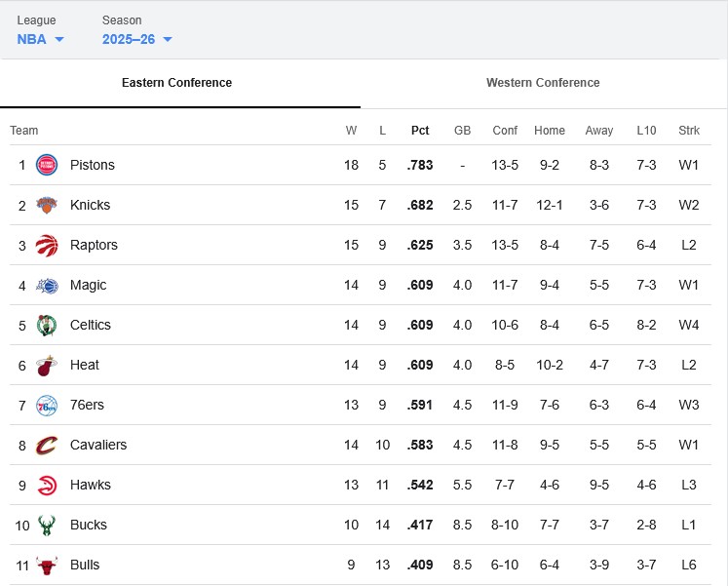Click the Away column header

click(599, 131)
